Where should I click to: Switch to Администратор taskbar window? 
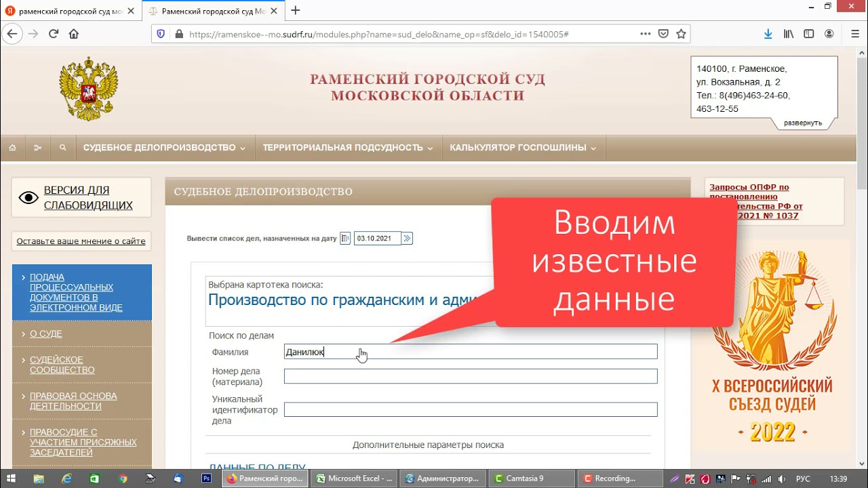click(443, 479)
